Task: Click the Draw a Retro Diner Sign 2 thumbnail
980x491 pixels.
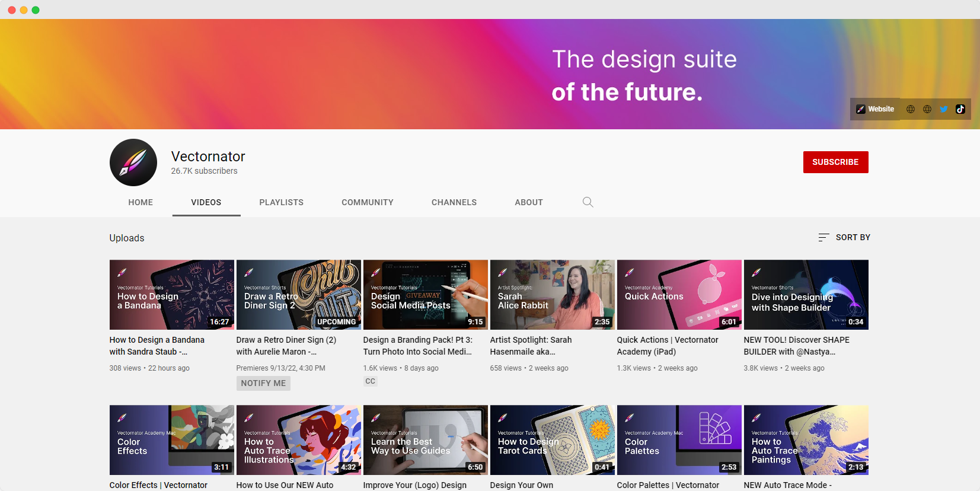Action: pyautogui.click(x=299, y=295)
